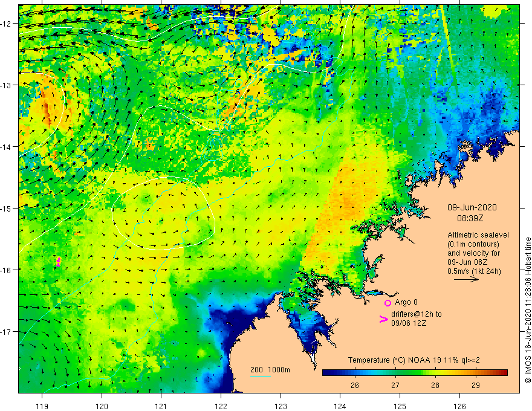Click the latitude label -17

tap(6, 331)
